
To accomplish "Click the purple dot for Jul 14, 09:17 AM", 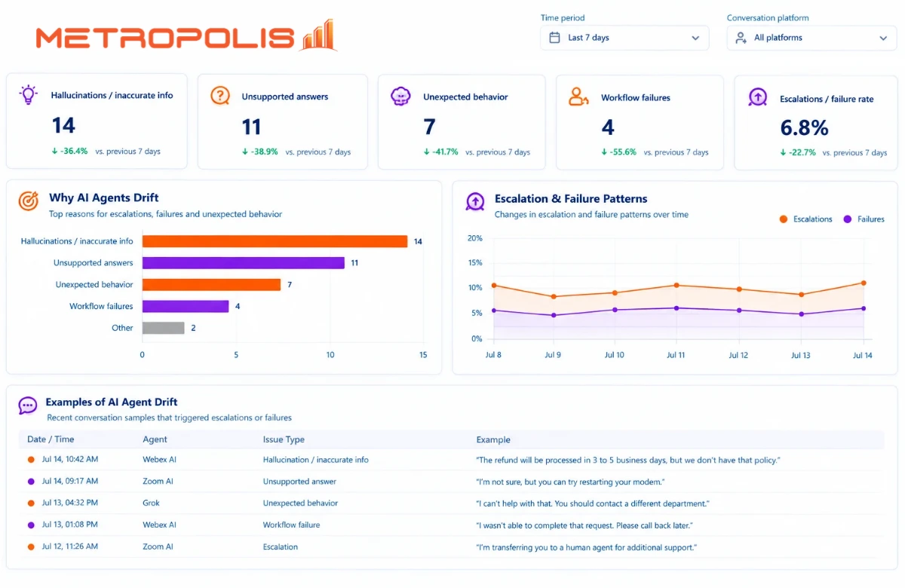I will [31, 481].
